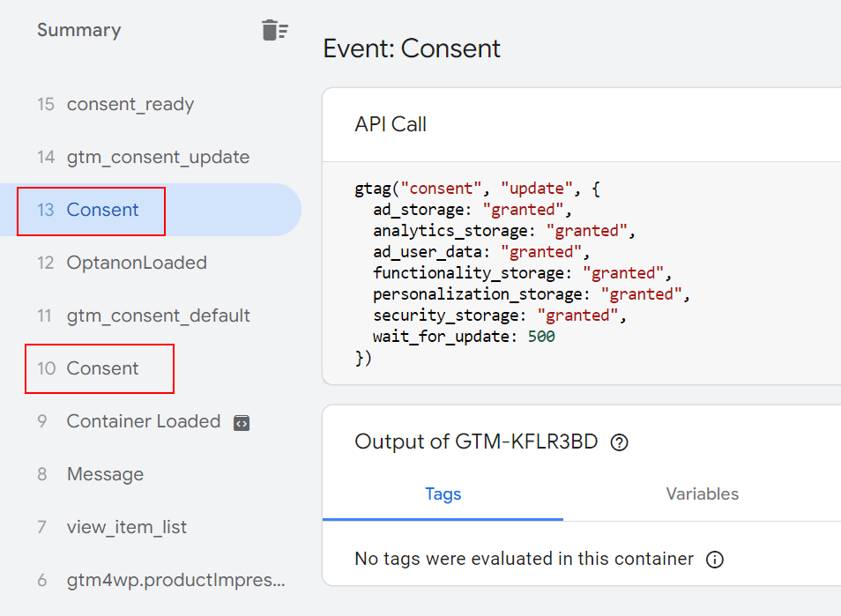Select the Summary heading in sidebar

[78, 30]
